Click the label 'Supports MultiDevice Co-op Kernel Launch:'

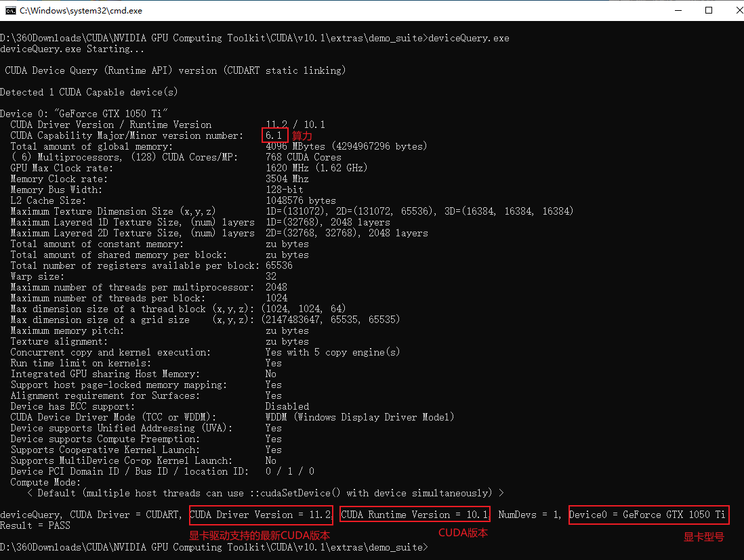point(121,460)
